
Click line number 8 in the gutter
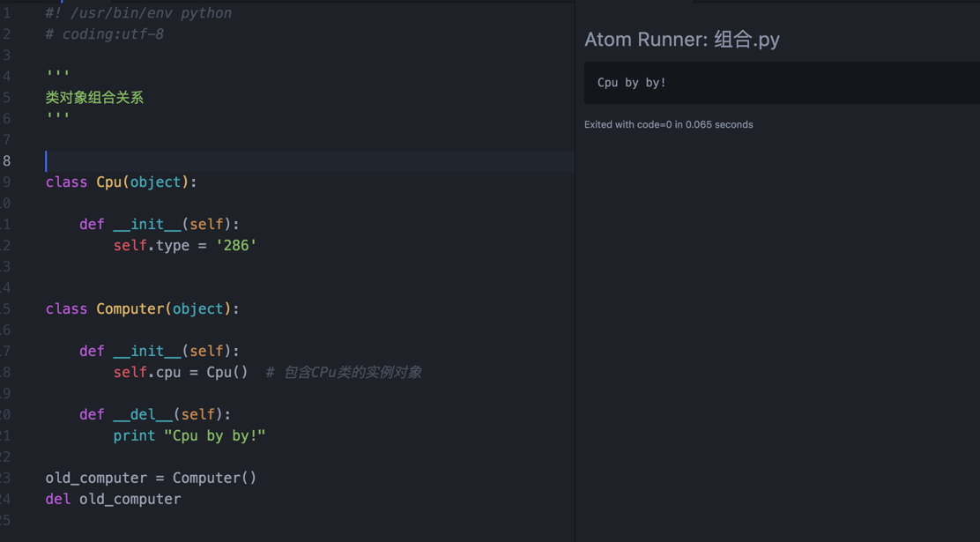click(9, 160)
